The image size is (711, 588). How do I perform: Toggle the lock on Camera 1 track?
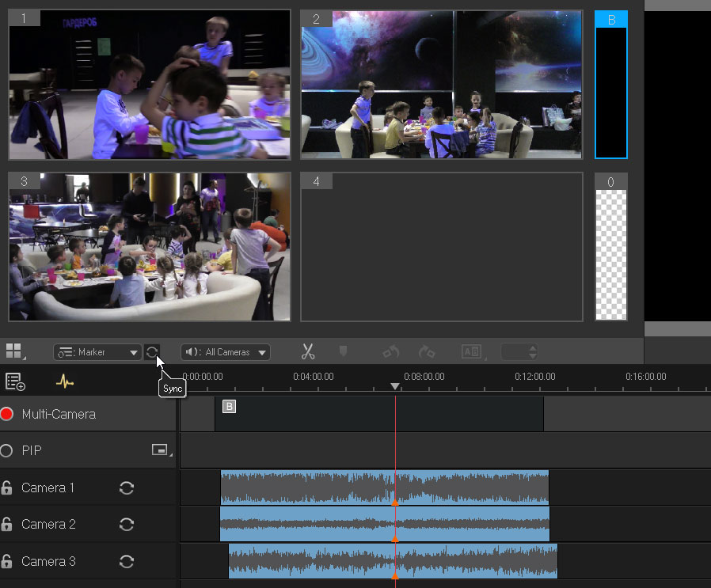(7, 487)
